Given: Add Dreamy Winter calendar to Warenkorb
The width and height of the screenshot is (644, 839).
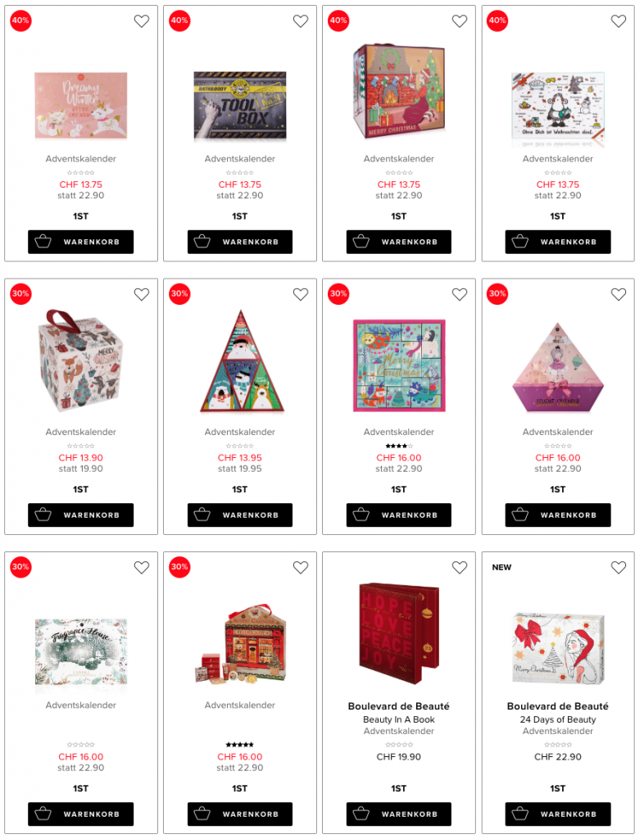Looking at the screenshot, I should 81,242.
